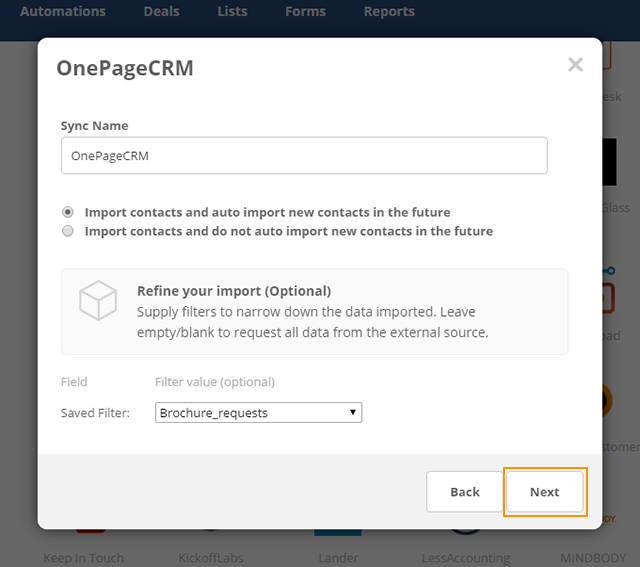Click the Sync Name label
This screenshot has width=640, height=567.
point(94,126)
